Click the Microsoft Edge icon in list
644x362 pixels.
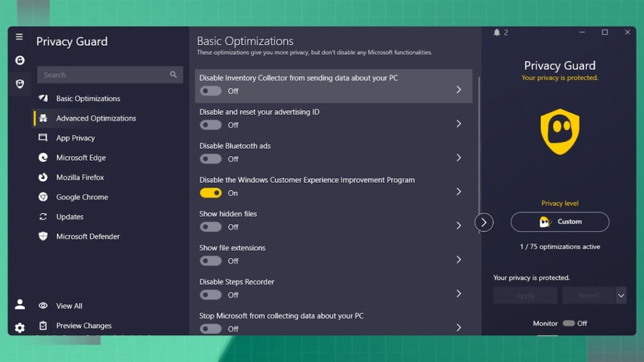point(43,158)
